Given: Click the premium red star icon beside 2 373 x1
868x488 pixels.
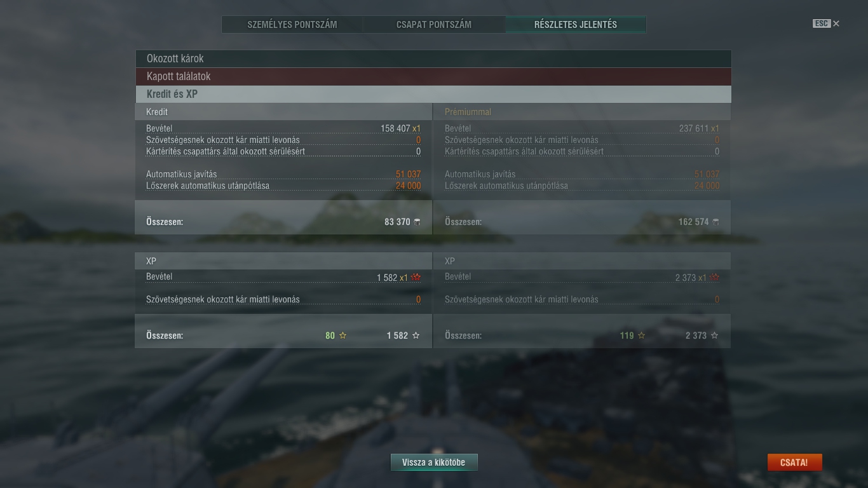Looking at the screenshot, I should coord(715,277).
